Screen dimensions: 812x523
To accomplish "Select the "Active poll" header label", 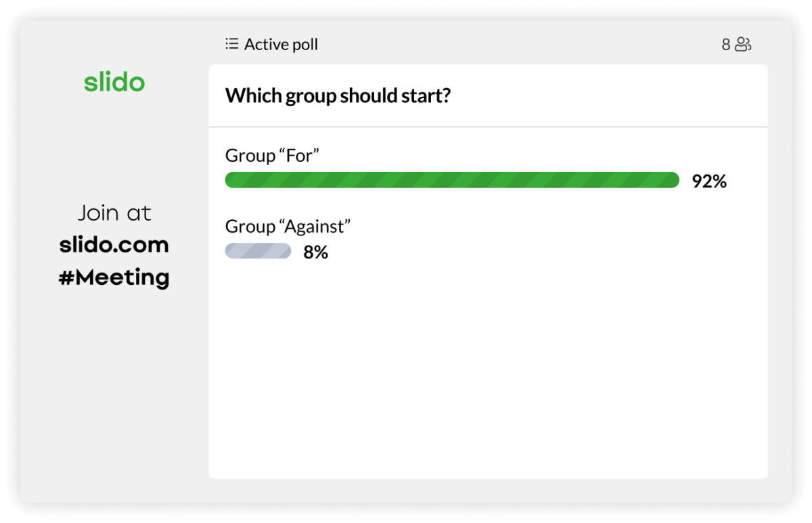I will coord(281,45).
